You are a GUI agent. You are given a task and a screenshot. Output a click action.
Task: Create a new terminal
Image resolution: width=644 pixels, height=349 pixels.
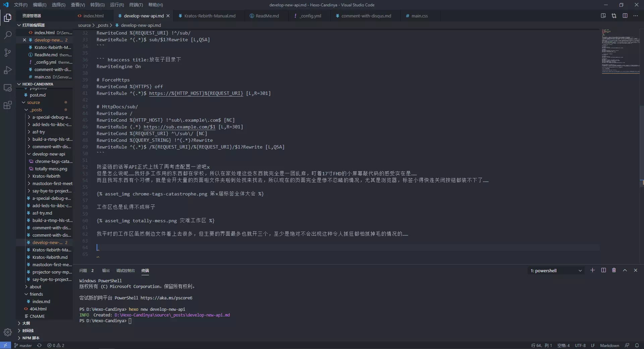(x=593, y=270)
